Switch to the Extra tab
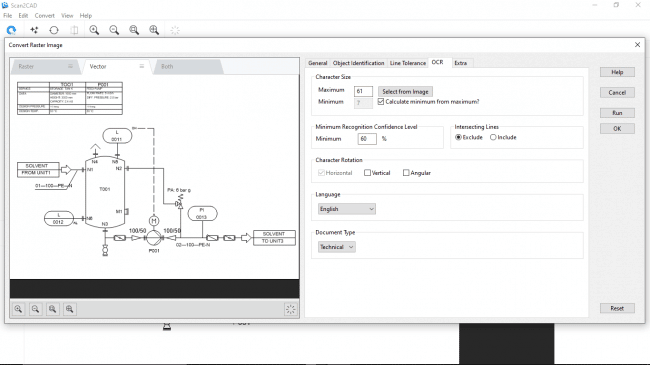650x365 pixels. pyautogui.click(x=461, y=63)
